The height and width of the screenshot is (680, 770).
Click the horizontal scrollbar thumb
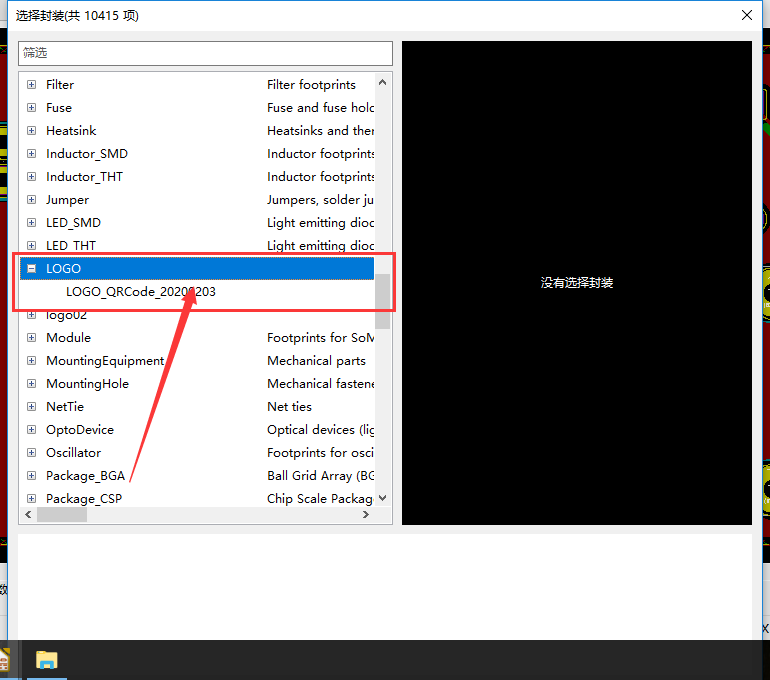click(62, 515)
